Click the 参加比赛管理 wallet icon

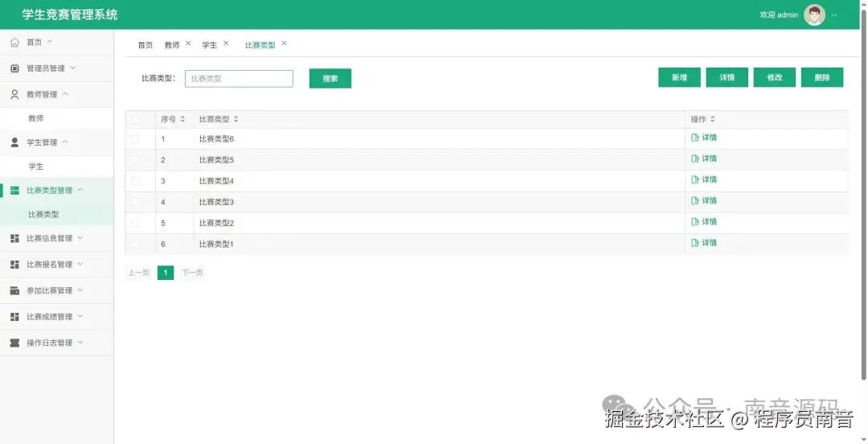pos(15,290)
